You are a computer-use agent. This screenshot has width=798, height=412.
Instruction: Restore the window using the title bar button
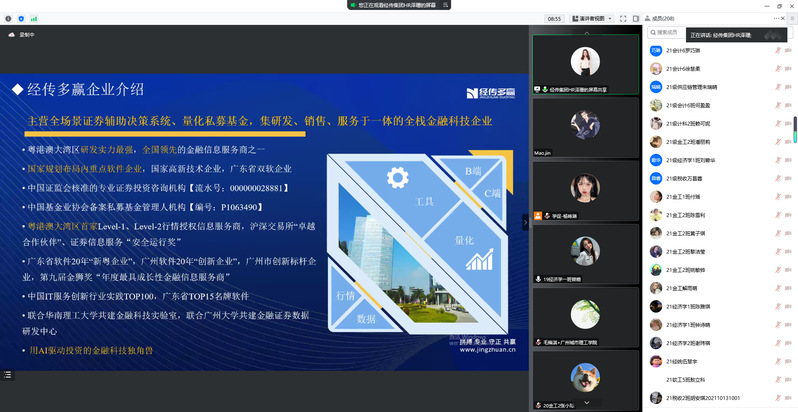coord(779,6)
